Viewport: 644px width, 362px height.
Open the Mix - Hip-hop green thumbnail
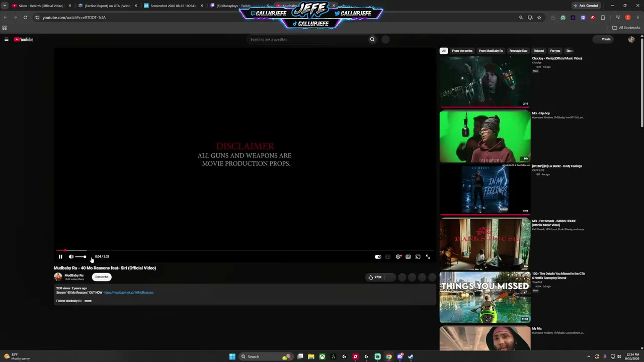tap(485, 137)
